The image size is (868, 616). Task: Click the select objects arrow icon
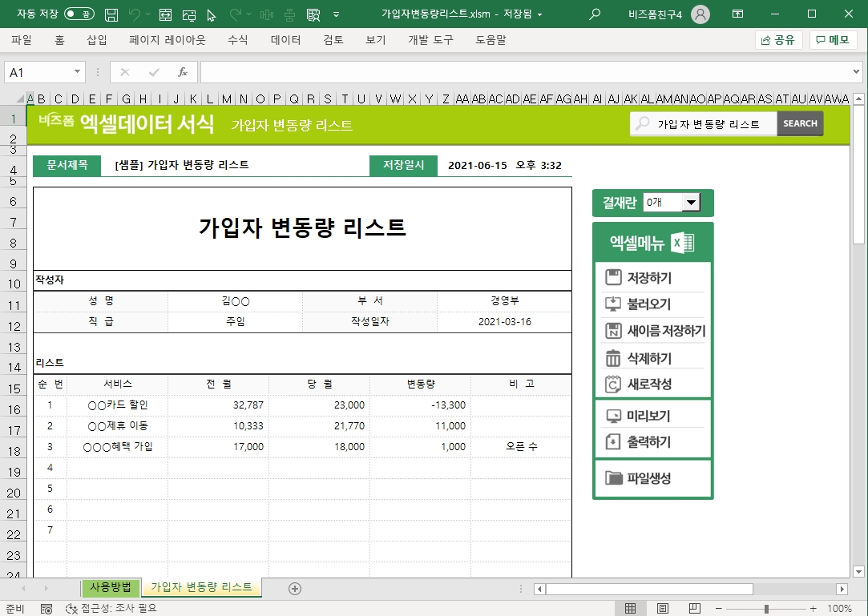pos(212,14)
